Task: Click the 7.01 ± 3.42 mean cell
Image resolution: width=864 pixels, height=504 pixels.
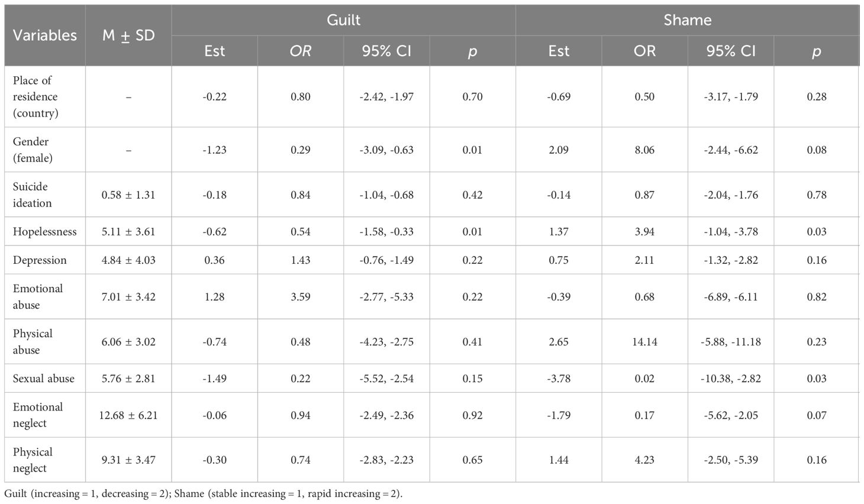Action: tap(128, 296)
